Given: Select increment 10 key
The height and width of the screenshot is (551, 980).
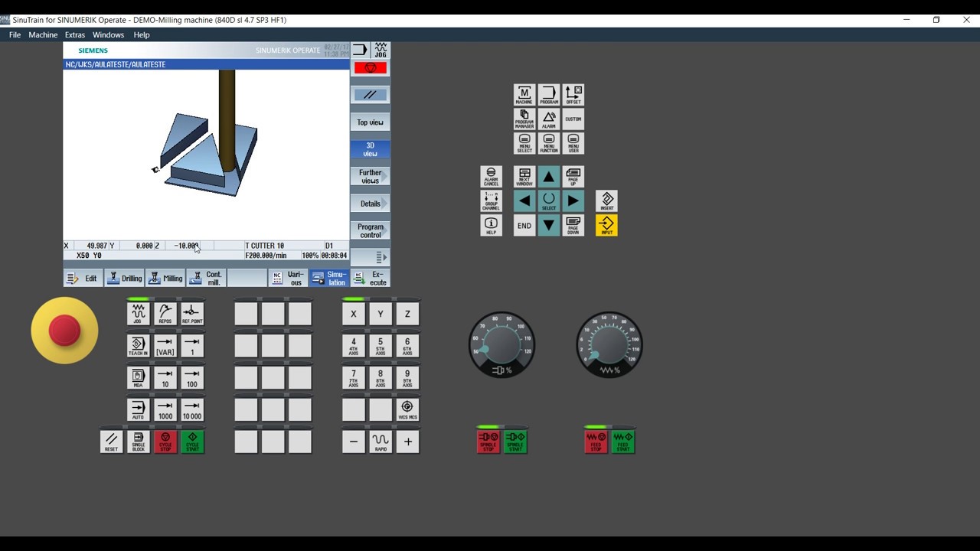Looking at the screenshot, I should (x=165, y=378).
